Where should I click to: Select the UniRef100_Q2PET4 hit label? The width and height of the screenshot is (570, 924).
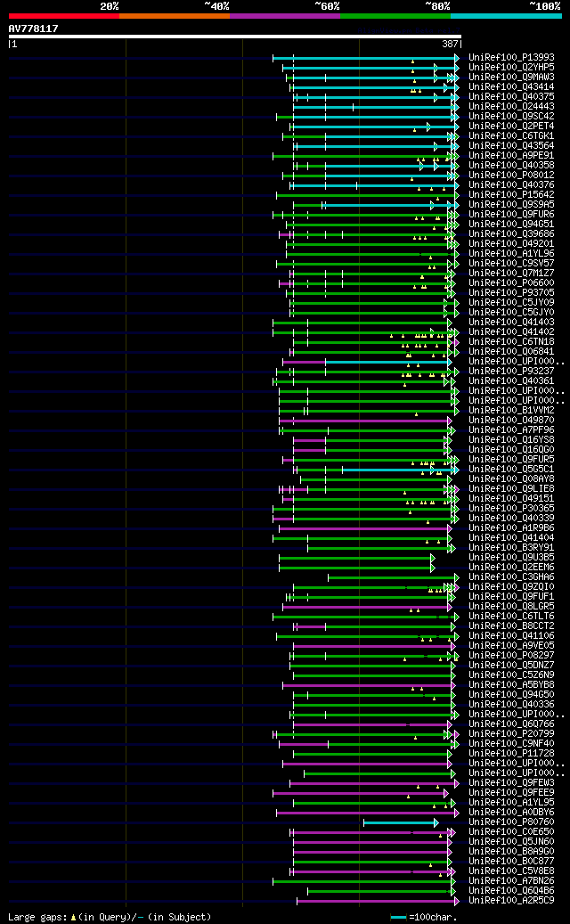click(x=512, y=127)
